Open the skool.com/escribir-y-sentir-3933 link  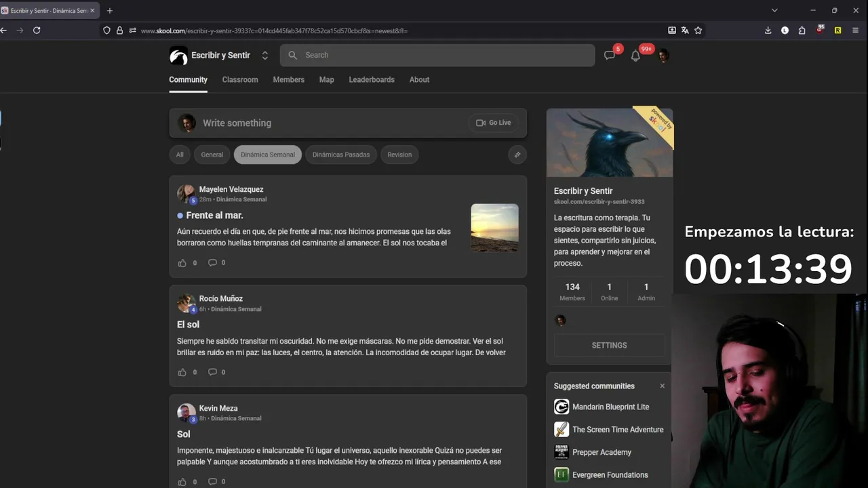pyautogui.click(x=599, y=202)
